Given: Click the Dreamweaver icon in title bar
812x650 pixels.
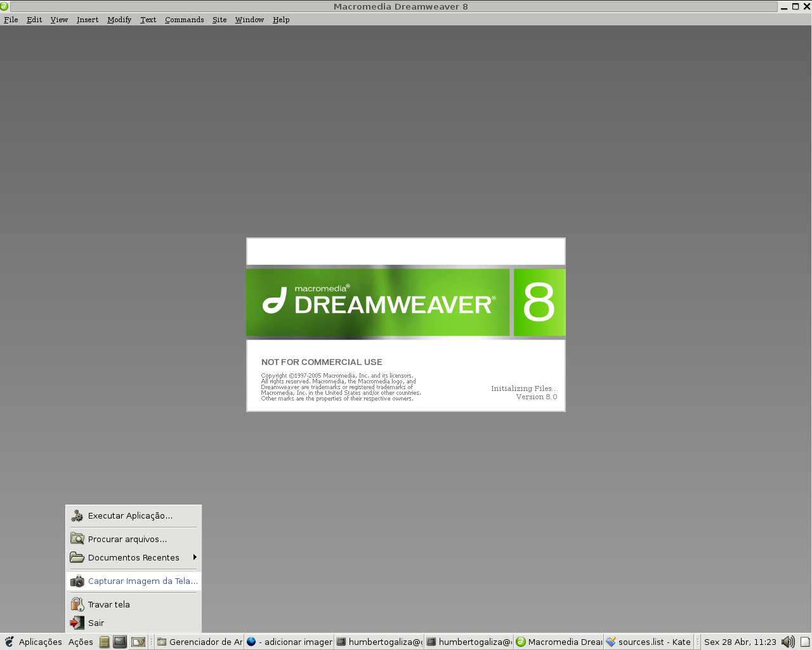Looking at the screenshot, I should [4, 6].
